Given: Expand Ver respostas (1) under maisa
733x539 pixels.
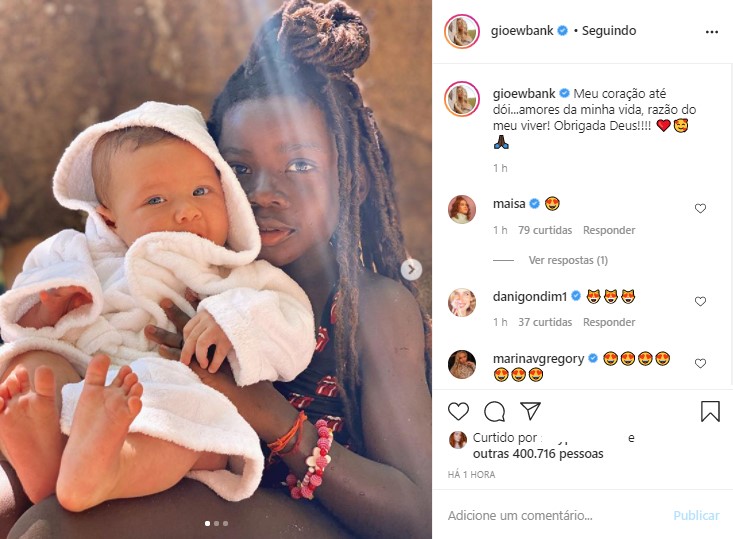Looking at the screenshot, I should tap(568, 260).
